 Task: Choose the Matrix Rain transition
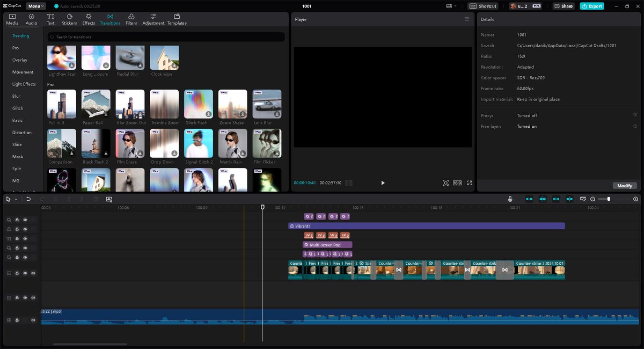(233, 143)
